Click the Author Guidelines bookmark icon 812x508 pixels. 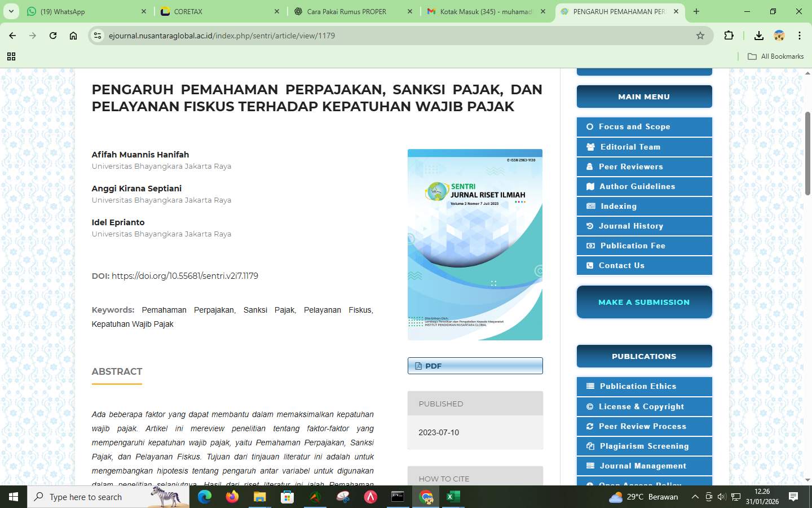click(x=590, y=186)
